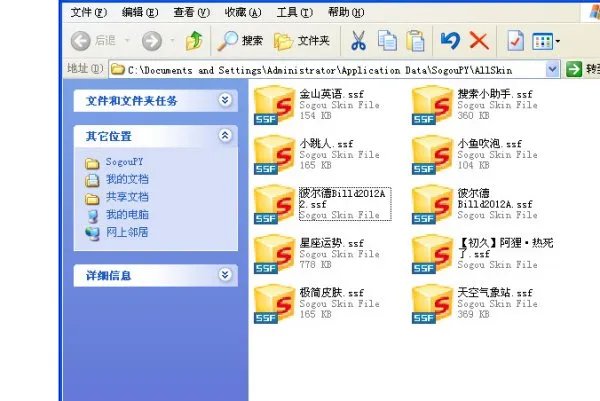The height and width of the screenshot is (401, 600).
Task: Open 我的电脑 link in sidebar
Action: 127,214
